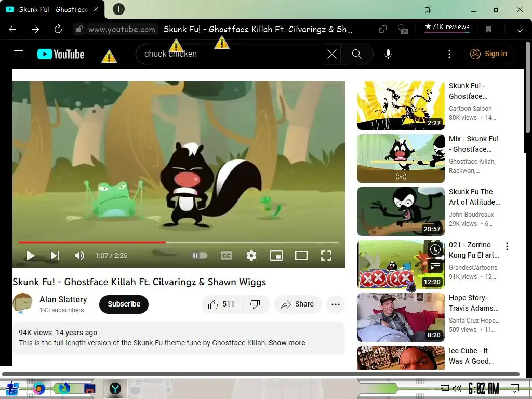
Task: Open the Alan Slattery channel name
Action: pyautogui.click(x=63, y=299)
